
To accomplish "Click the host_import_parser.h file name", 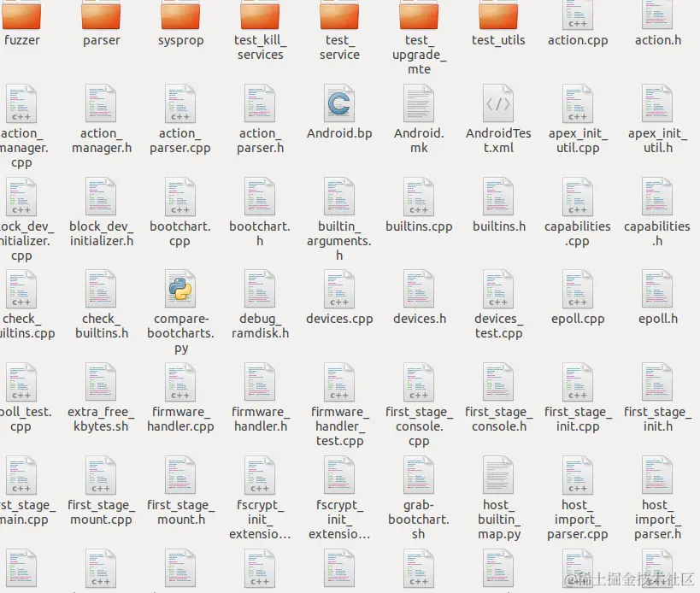I will coord(657,519).
